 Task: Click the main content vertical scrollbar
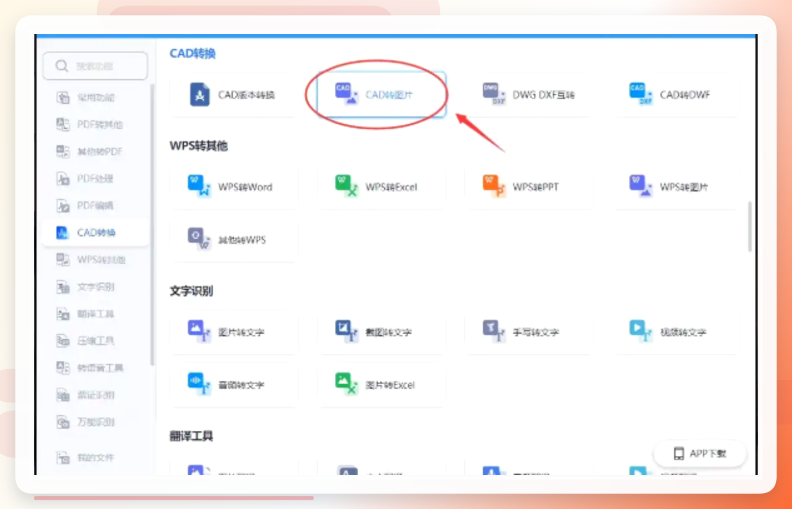(750, 226)
